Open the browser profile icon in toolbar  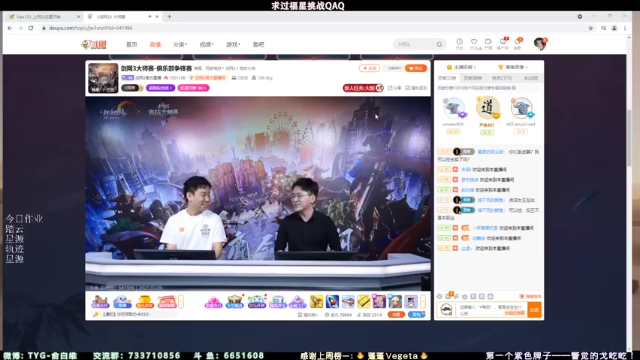click(614, 28)
